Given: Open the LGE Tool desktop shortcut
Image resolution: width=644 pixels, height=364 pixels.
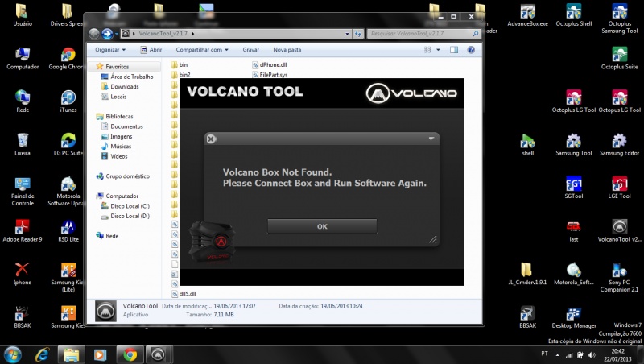Looking at the screenshot, I should [619, 188].
